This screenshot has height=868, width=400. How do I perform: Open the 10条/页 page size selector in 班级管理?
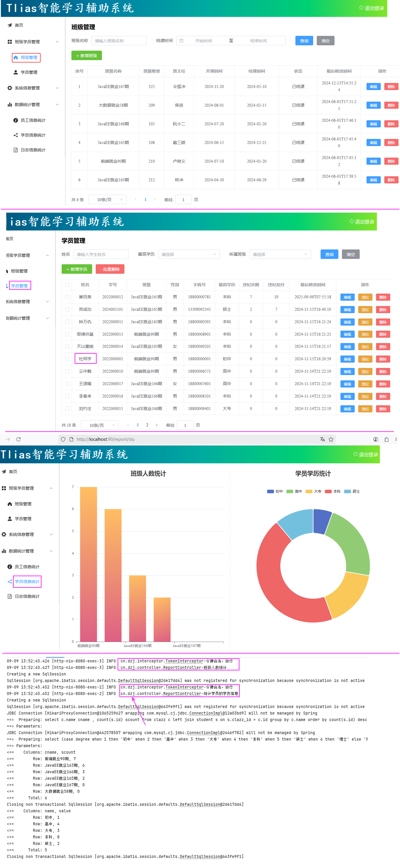click(108, 199)
